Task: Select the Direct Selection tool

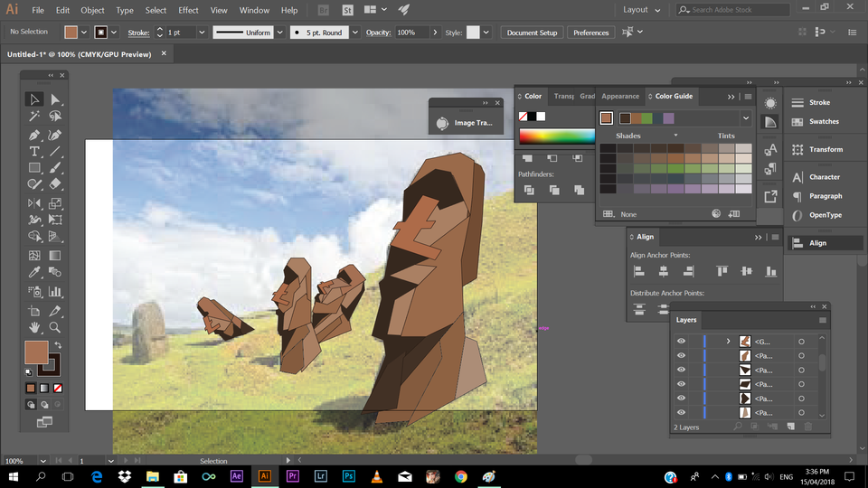Action: [55, 99]
